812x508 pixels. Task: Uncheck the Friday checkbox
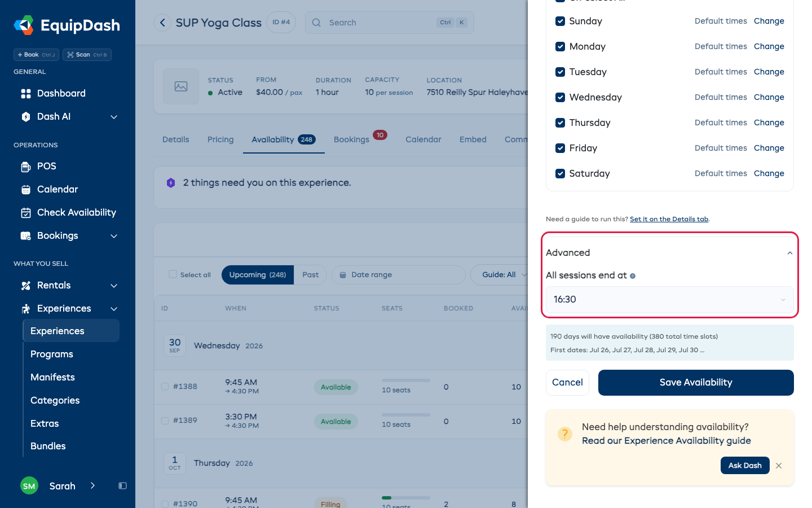[x=561, y=148]
